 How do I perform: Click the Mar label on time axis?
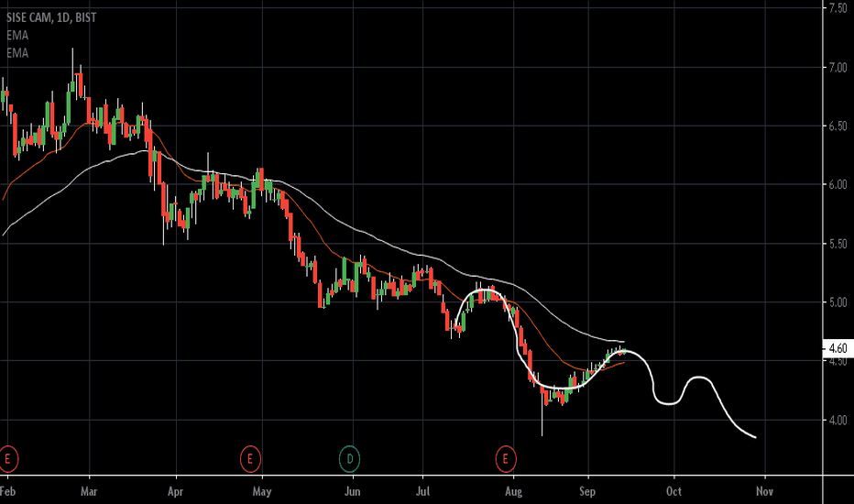(89, 491)
